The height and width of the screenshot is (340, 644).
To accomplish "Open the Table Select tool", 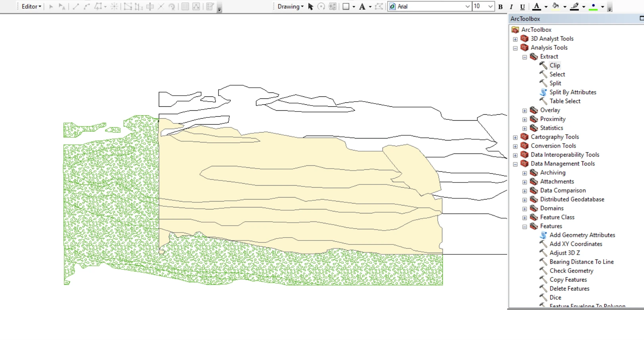I will tap(565, 101).
